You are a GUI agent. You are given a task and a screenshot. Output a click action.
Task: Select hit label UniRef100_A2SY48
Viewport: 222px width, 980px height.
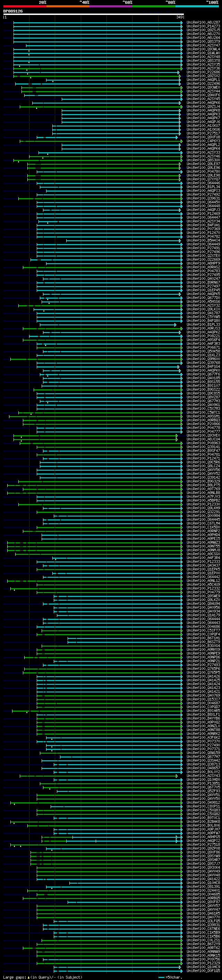coord(203,57)
